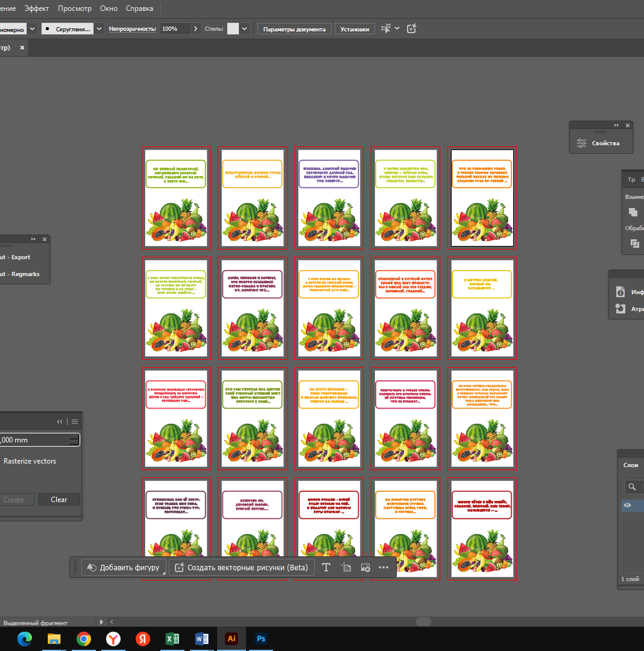The width and height of the screenshot is (644, 651).
Task: Open the panel menu of the plugin panel
Action: coord(75,422)
